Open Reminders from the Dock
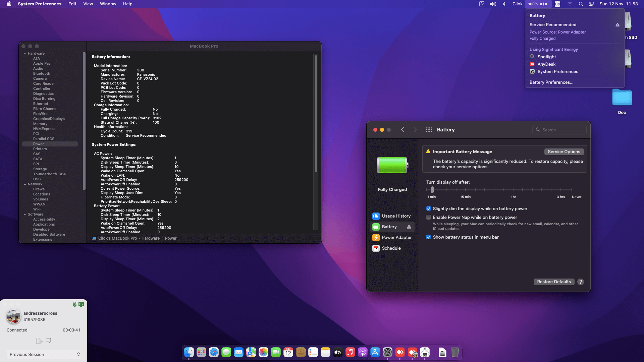 (313, 352)
